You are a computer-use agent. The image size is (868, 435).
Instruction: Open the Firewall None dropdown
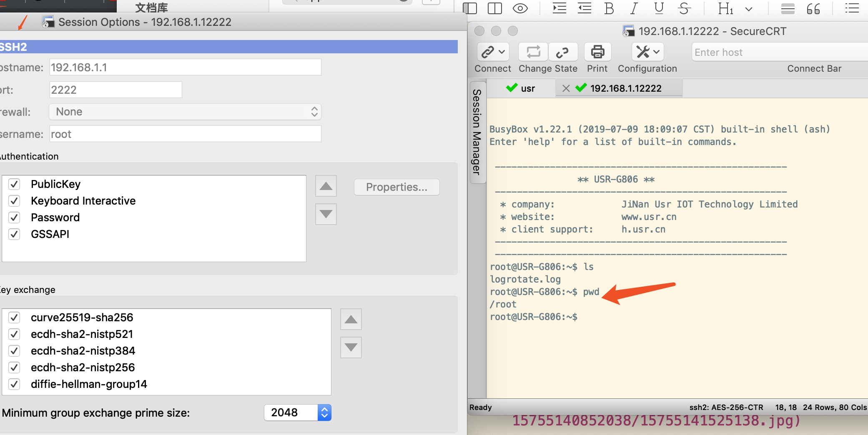point(185,112)
